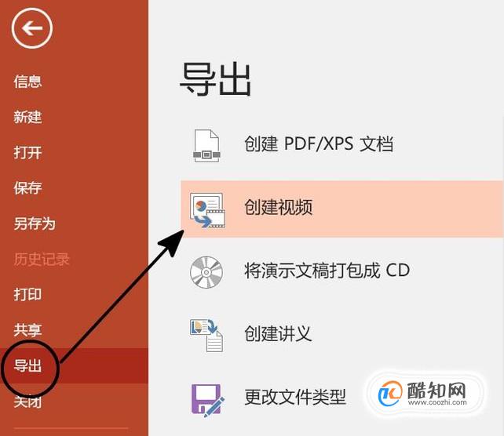Select 新建 in the sidebar

[27, 117]
